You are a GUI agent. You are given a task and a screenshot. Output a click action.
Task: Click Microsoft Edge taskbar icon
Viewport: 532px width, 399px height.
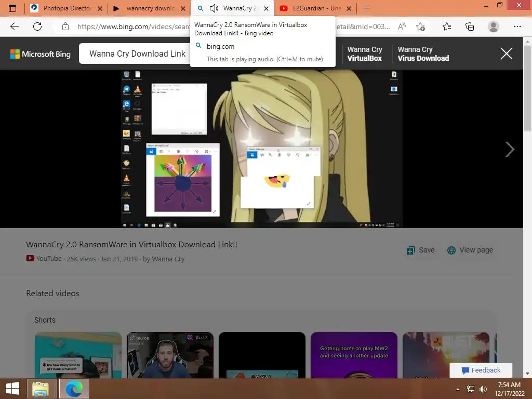(74, 389)
